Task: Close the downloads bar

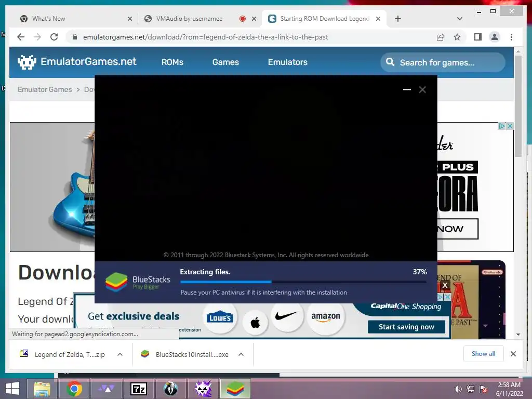Action: coord(513,354)
